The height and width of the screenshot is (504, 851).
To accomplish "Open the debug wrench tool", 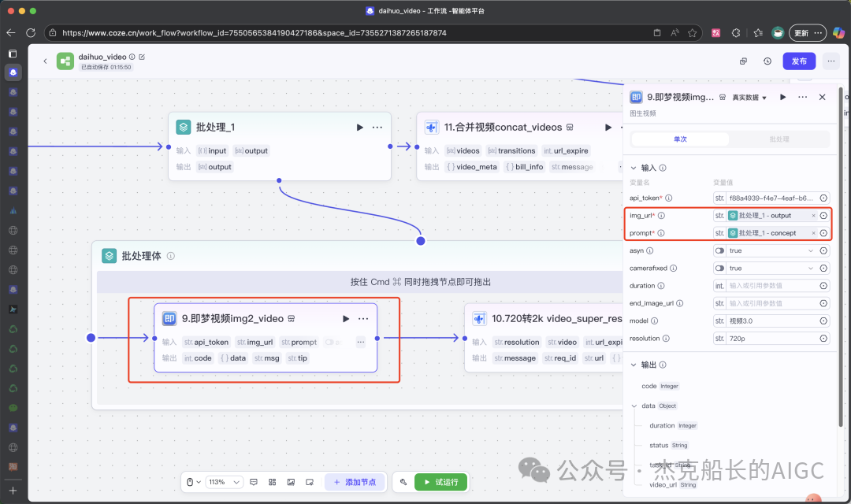I will click(x=403, y=482).
